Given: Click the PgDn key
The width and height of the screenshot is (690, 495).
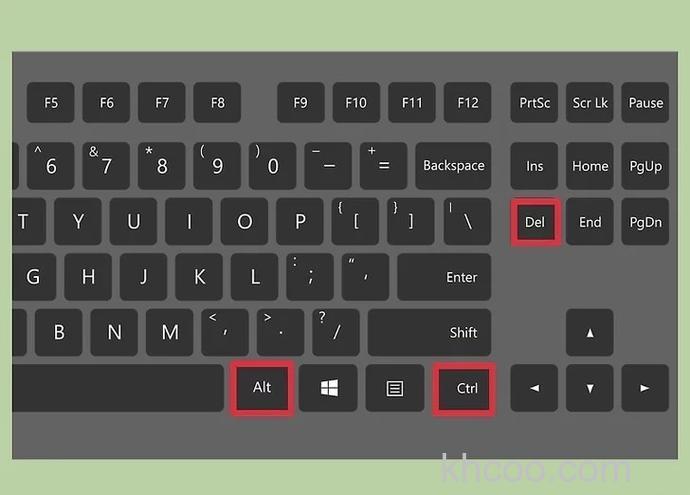Looking at the screenshot, I should pyautogui.click(x=645, y=222).
